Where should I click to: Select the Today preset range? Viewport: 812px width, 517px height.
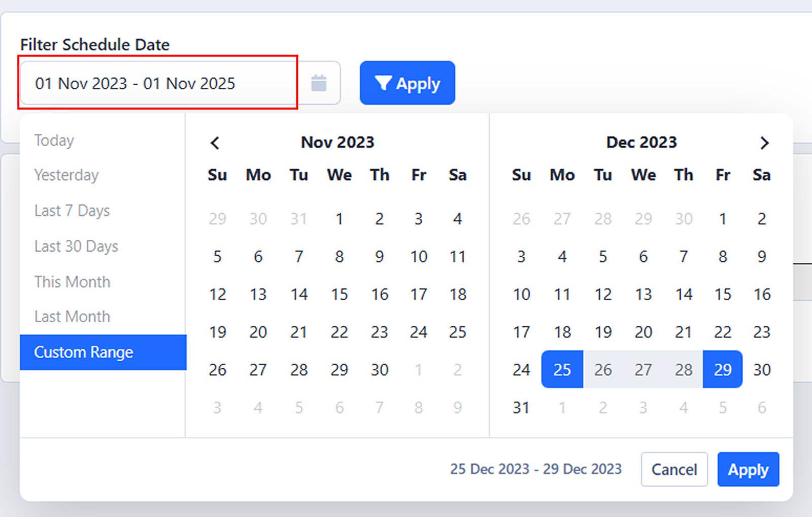[54, 140]
